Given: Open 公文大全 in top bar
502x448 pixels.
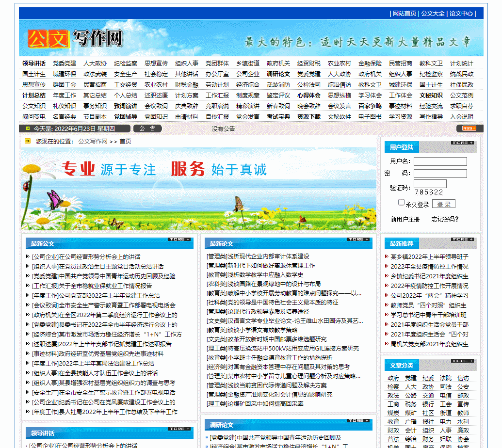Looking at the screenshot, I should 433,14.
